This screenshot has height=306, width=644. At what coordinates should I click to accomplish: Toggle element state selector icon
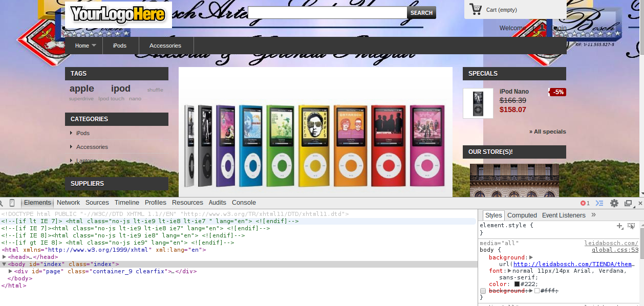(631, 225)
